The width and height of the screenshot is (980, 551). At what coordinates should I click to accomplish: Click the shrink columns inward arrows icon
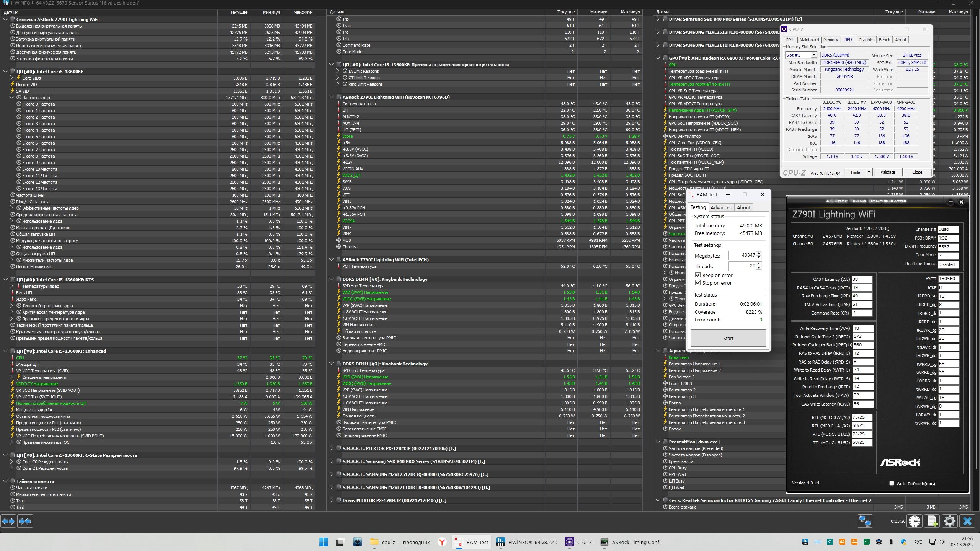(x=25, y=521)
